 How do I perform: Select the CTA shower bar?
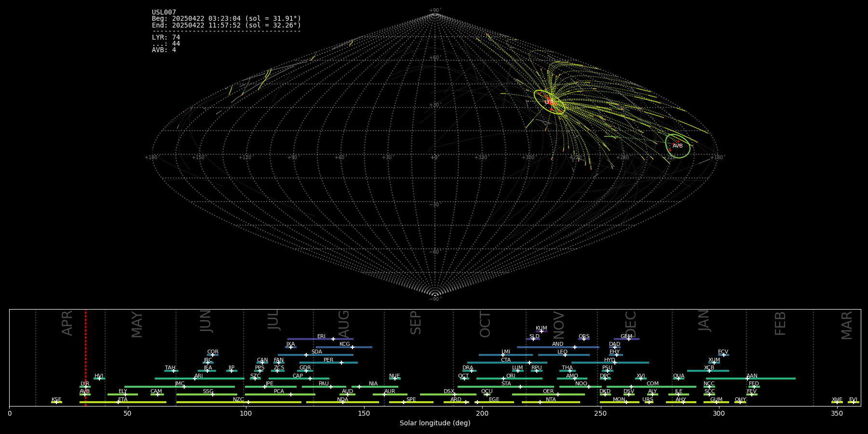click(x=507, y=363)
